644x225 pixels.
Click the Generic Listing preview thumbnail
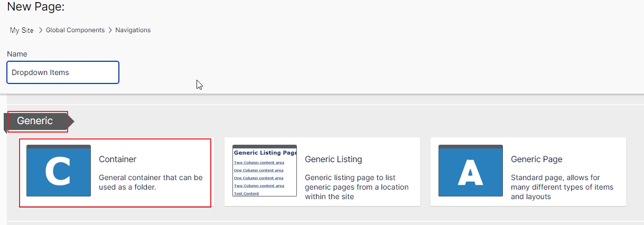pyautogui.click(x=265, y=171)
